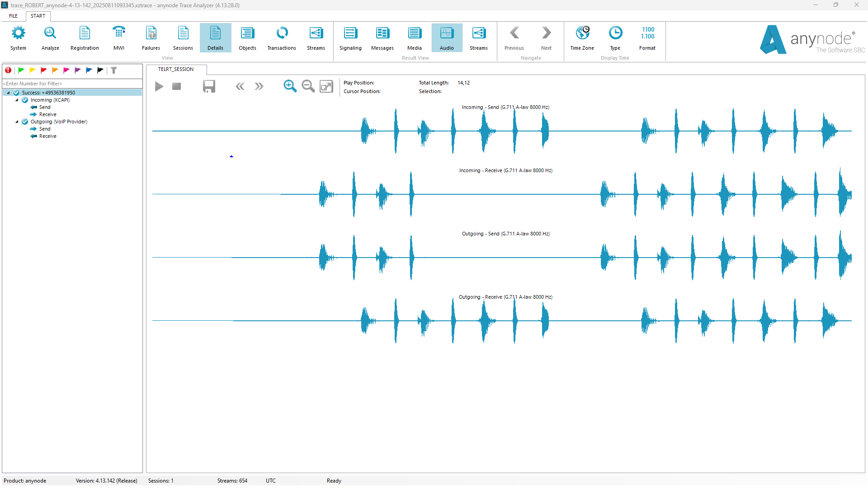Zoom out of the waveform
This screenshot has width=868, height=488.
pyautogui.click(x=308, y=86)
